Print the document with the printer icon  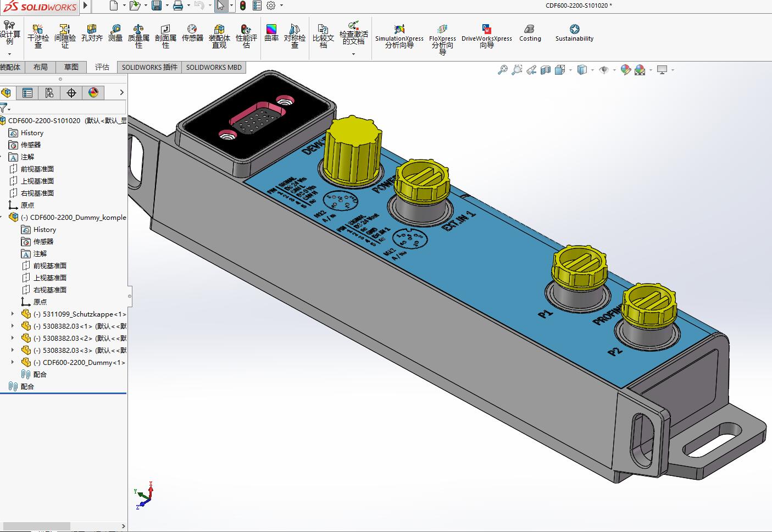[x=178, y=5]
